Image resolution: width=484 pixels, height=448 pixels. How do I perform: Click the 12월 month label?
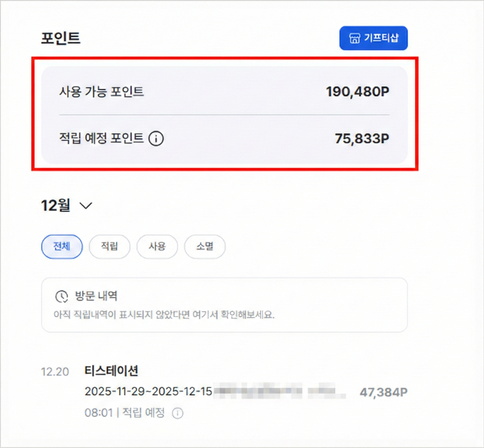(x=56, y=205)
